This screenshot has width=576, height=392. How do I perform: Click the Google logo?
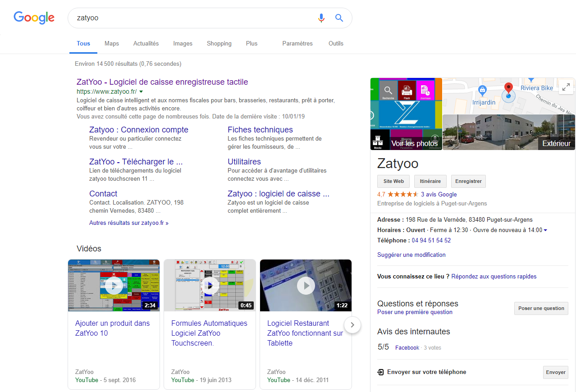(34, 18)
